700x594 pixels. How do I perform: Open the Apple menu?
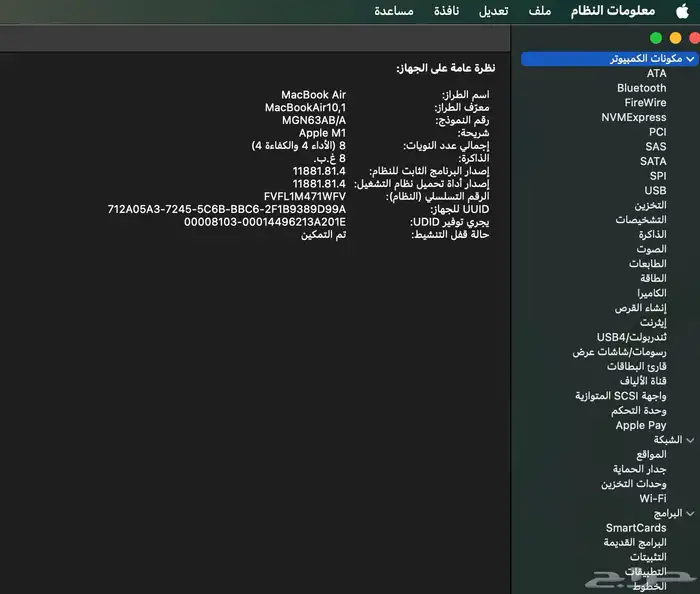(x=683, y=10)
